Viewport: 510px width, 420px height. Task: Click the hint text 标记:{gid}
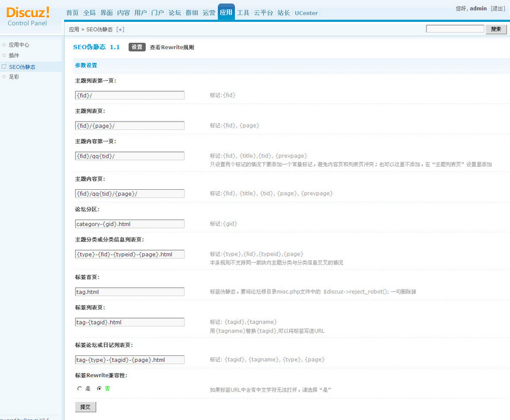(224, 224)
